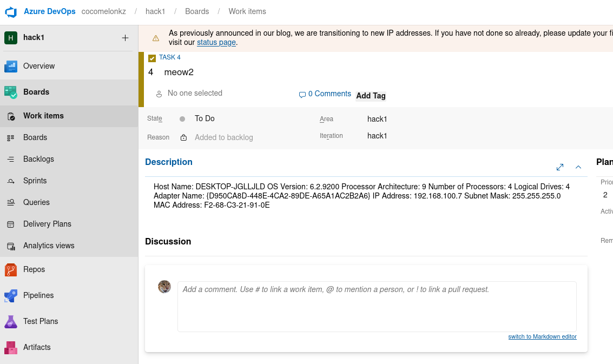
Task: Click the Description section heading
Action: 168,162
